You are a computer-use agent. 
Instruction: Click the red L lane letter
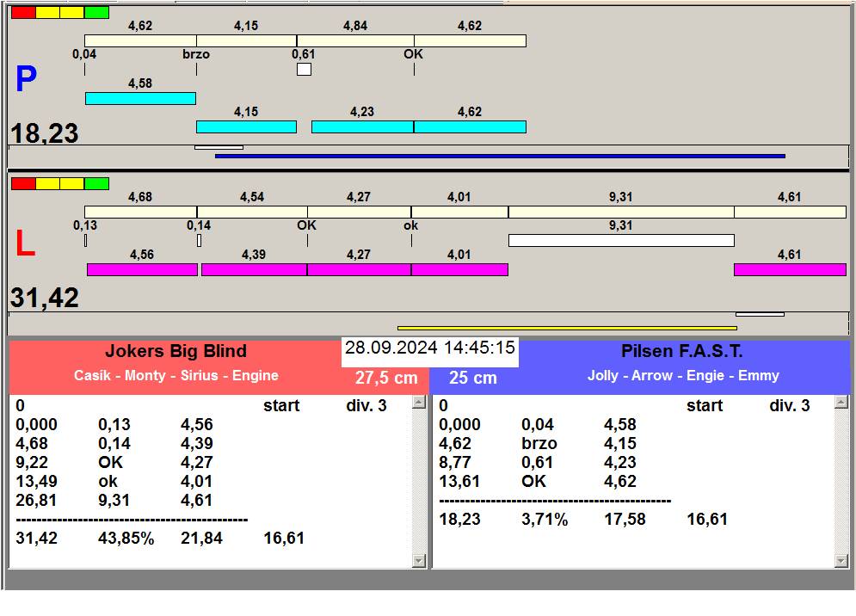click(x=25, y=243)
